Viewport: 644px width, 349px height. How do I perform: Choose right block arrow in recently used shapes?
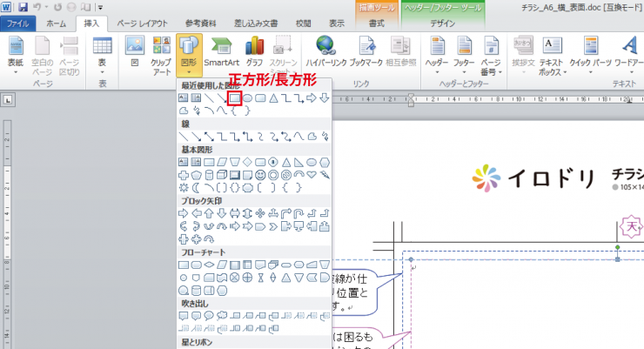coord(312,98)
